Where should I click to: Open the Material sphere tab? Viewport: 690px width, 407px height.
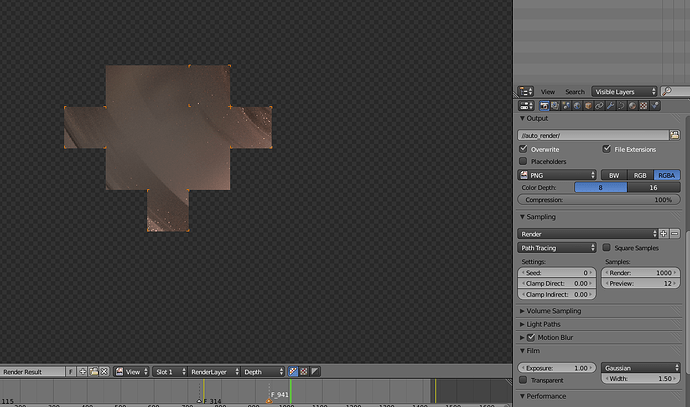pyautogui.click(x=632, y=106)
